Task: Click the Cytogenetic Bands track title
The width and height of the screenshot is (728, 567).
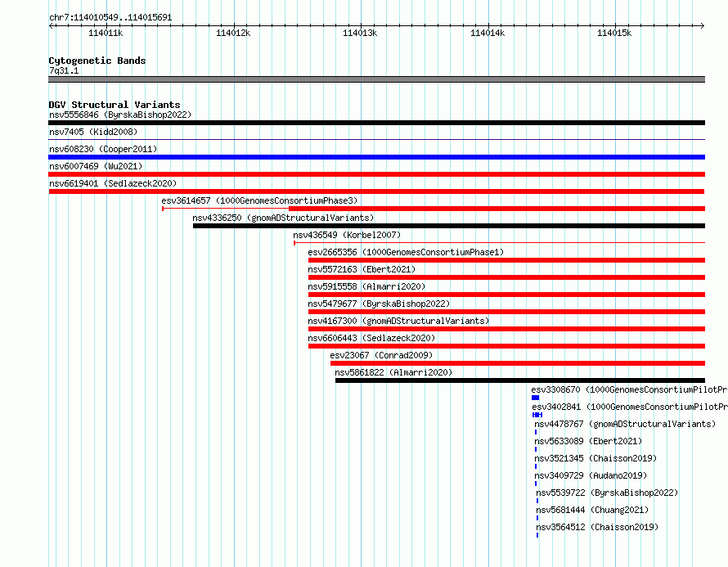Action: (97, 61)
